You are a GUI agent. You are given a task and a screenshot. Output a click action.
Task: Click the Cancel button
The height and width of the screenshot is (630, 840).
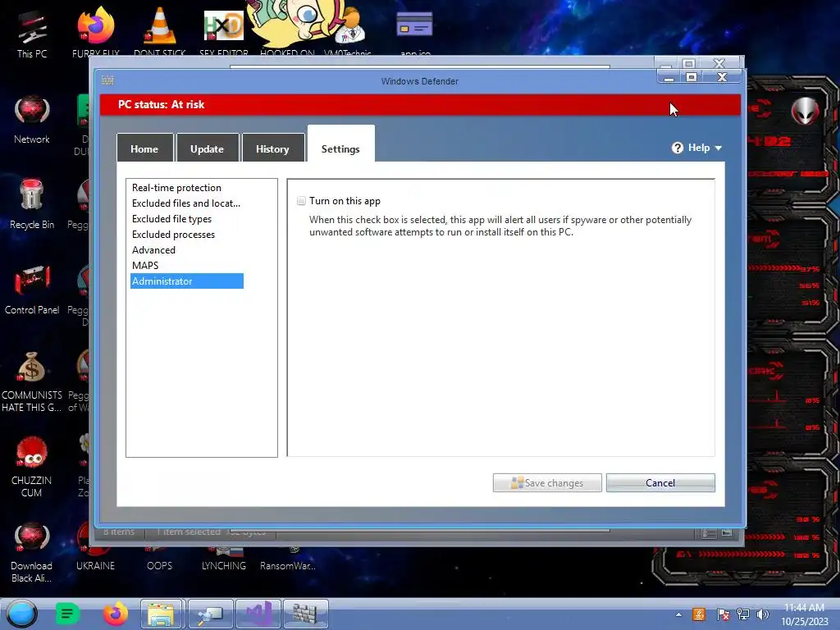coord(660,482)
